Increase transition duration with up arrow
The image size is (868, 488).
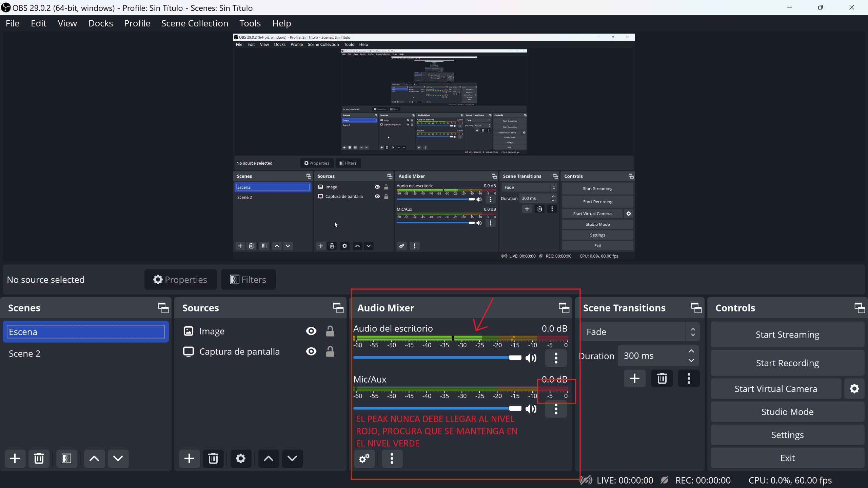[691, 351]
